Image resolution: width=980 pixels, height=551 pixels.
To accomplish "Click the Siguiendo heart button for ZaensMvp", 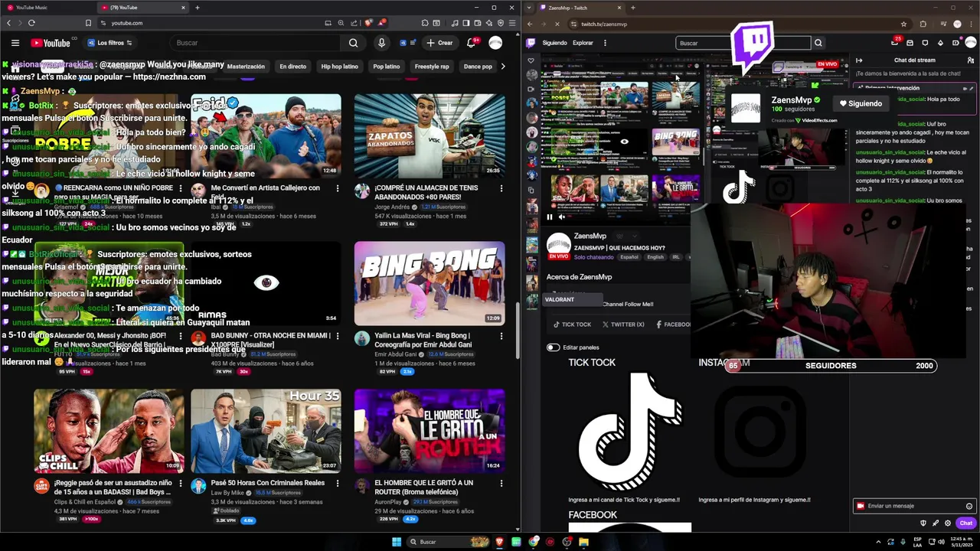I will point(861,103).
